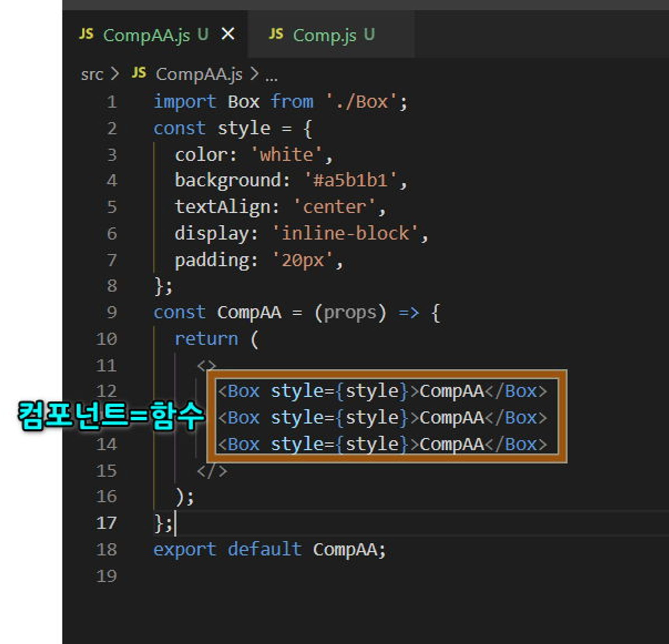Click the './Box' import path string
669x644 pixels.
coord(362,102)
